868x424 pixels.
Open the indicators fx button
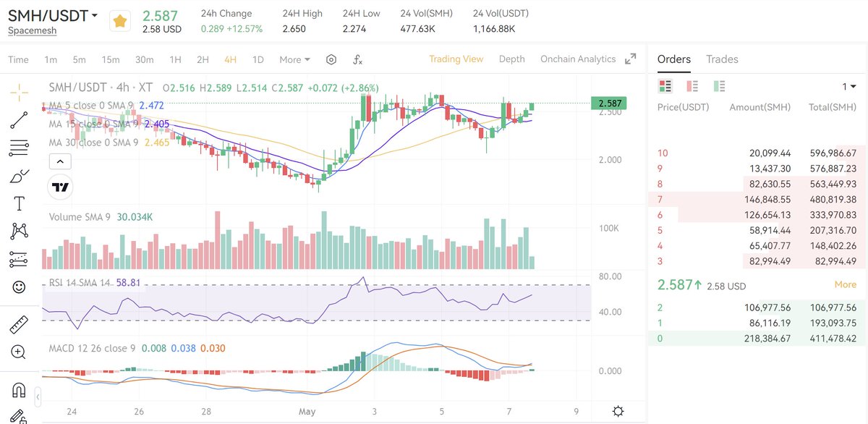[x=357, y=59]
